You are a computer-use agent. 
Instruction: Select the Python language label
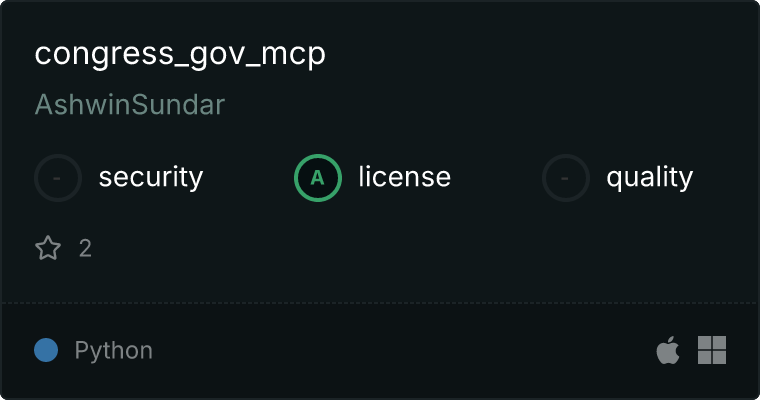click(113, 351)
